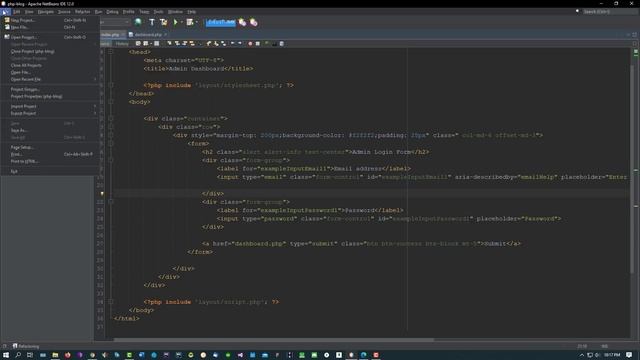Switch to the Source view button
The height and width of the screenshot is (360, 640).
coord(105,43)
